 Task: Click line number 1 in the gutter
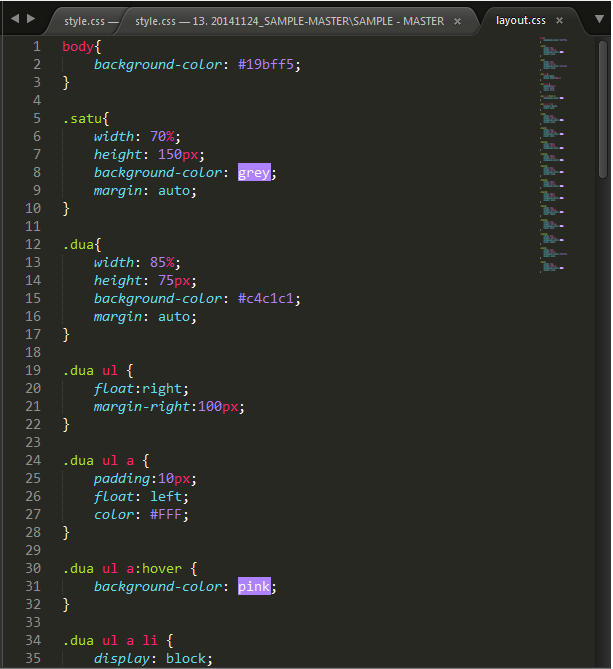click(37, 47)
